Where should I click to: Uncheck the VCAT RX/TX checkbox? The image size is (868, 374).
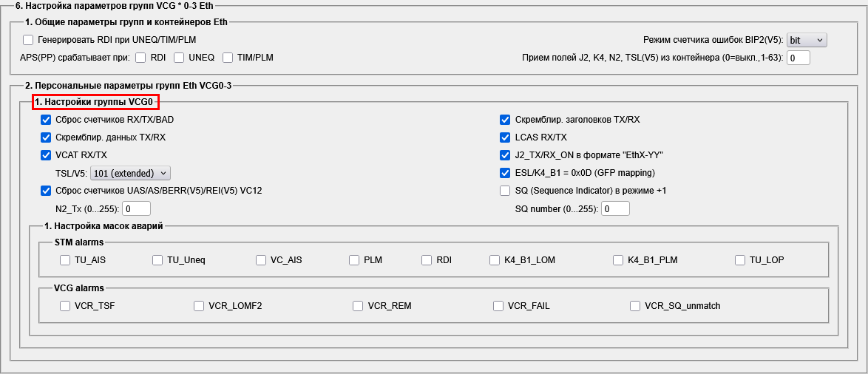click(x=47, y=155)
